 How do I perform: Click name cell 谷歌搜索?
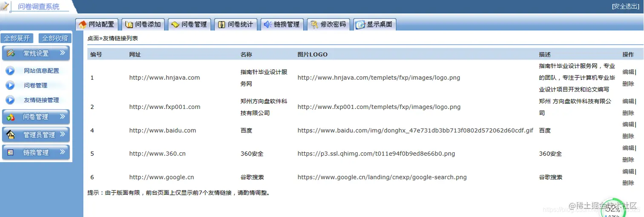tap(252, 177)
